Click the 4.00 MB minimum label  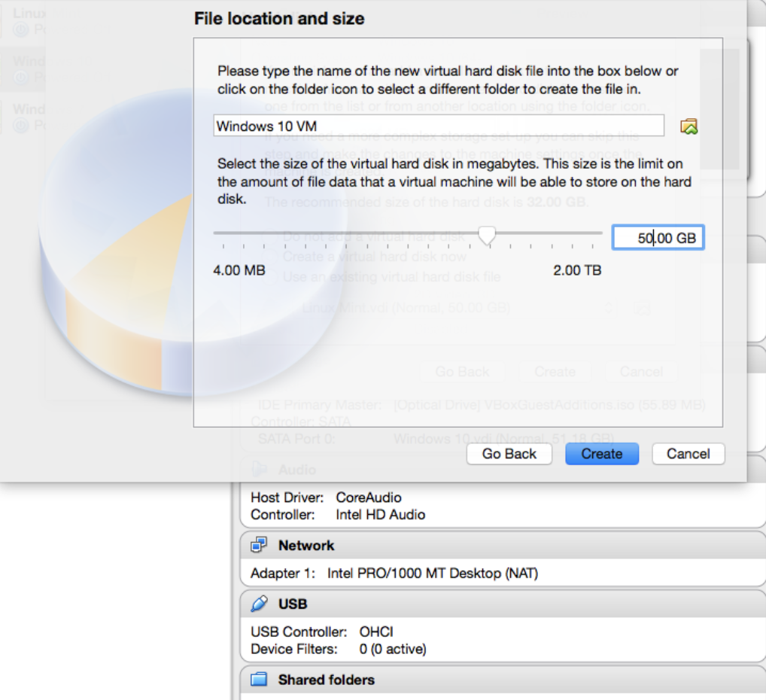239,270
